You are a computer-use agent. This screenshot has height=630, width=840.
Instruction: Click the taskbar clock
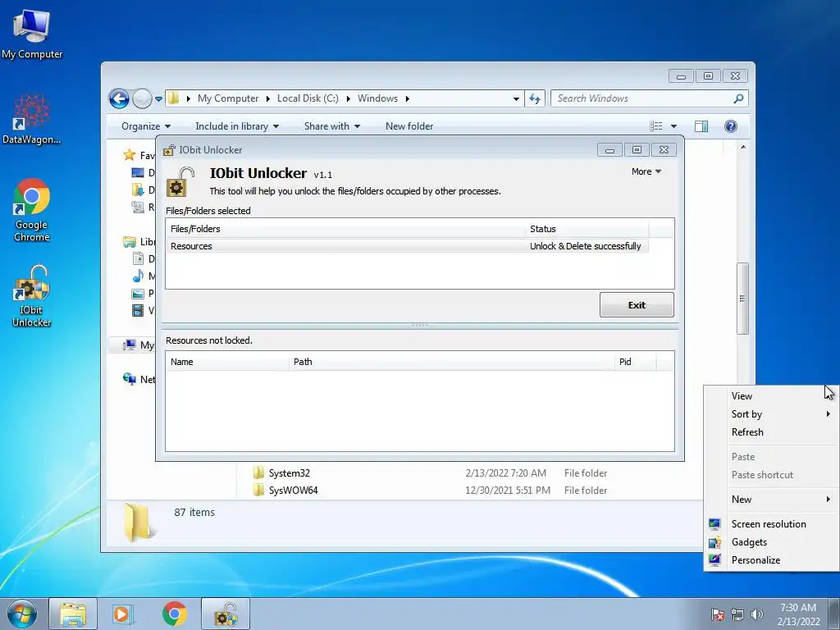click(x=798, y=614)
